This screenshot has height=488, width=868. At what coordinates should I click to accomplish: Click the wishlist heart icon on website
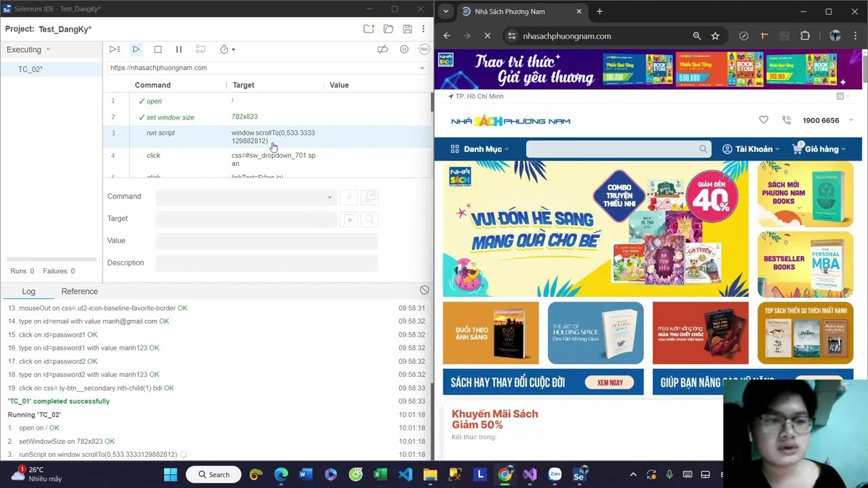coord(764,120)
